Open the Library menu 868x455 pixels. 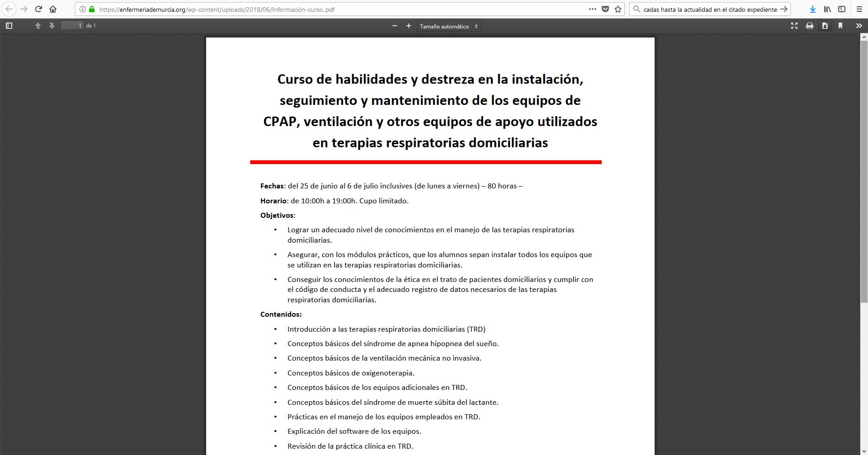827,9
